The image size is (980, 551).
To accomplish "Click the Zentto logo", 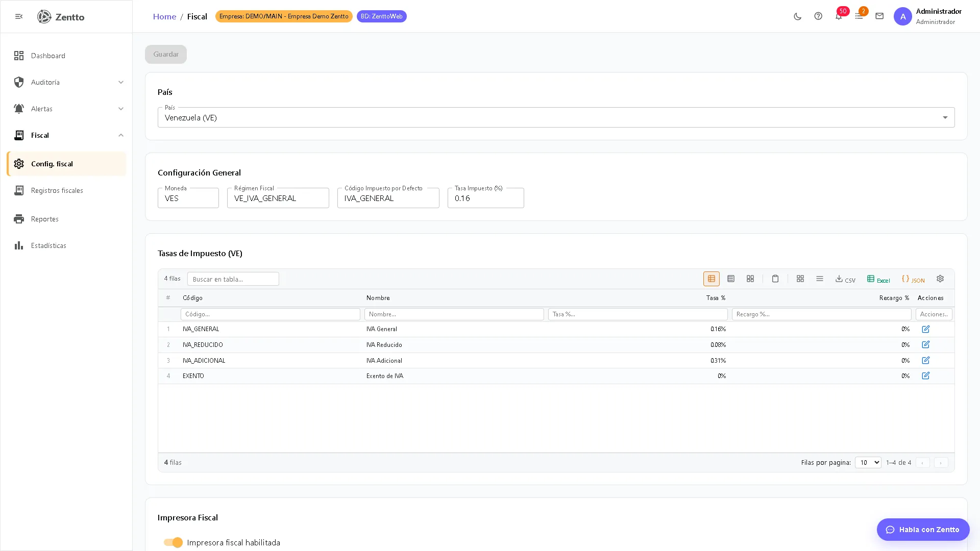I will coord(61,16).
